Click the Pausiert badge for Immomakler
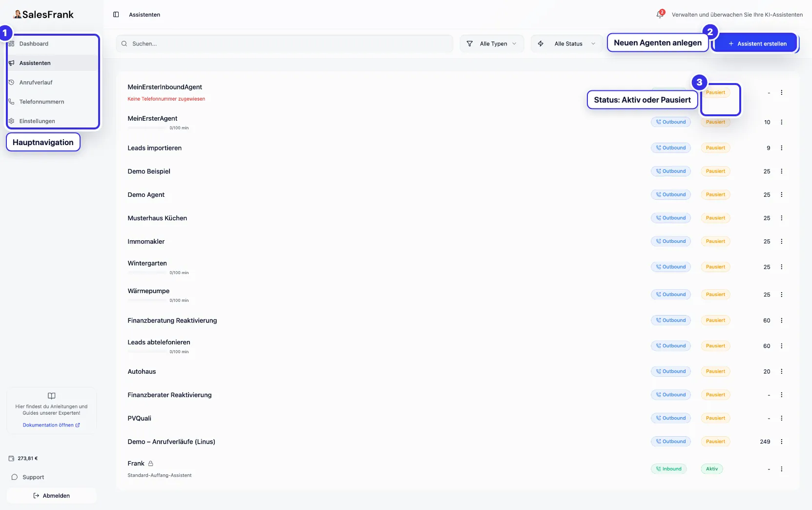The image size is (812, 510). click(x=715, y=241)
